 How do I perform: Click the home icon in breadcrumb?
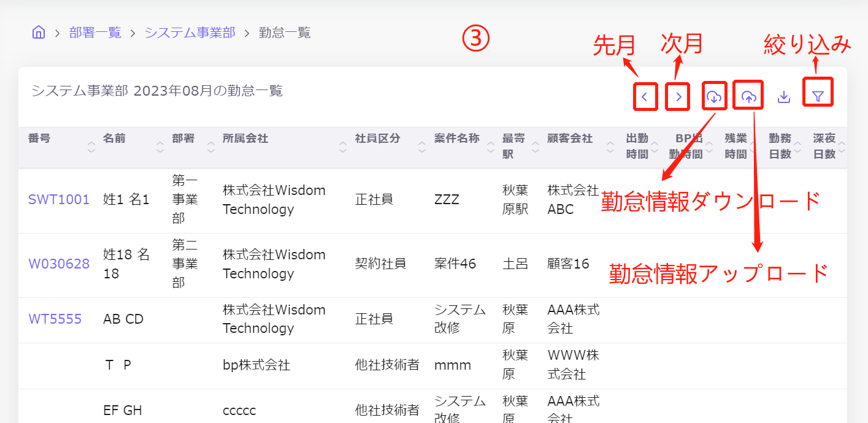tap(39, 32)
